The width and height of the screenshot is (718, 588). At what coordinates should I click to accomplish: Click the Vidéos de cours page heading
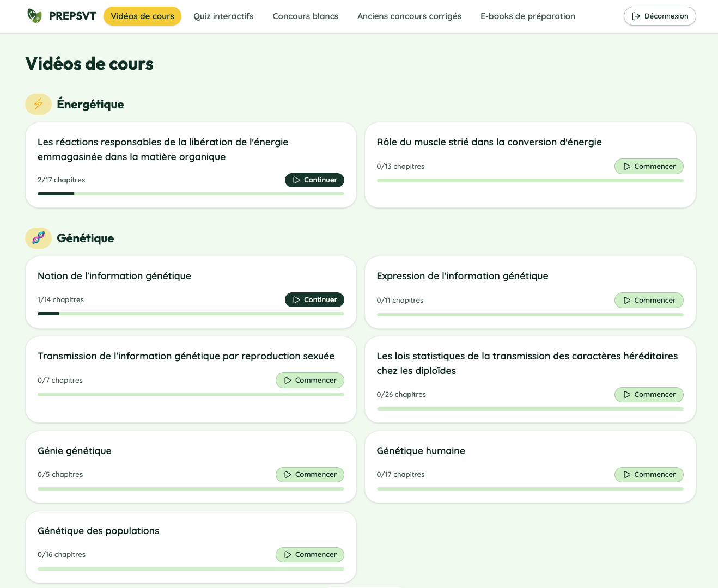coord(89,64)
